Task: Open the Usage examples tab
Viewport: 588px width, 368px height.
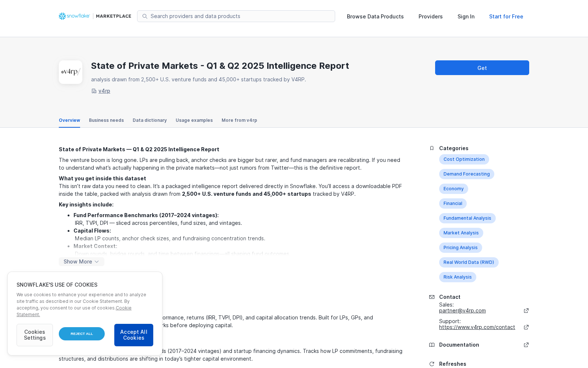Action: coord(194,120)
